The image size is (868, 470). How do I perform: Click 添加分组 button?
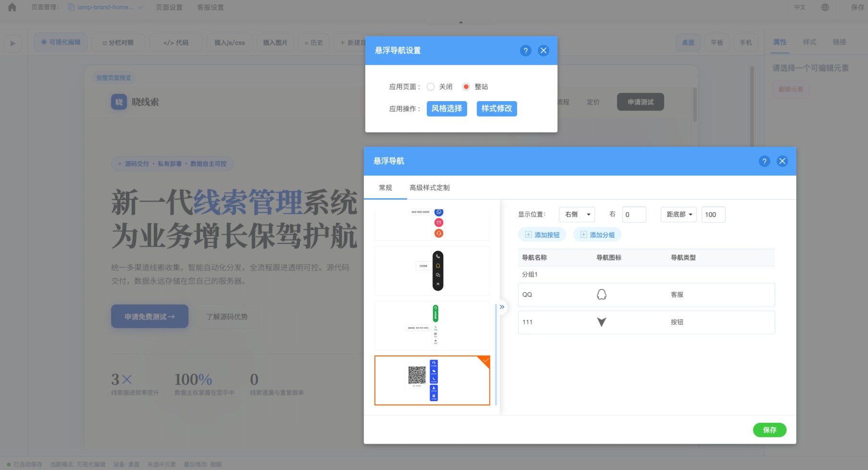(x=597, y=235)
